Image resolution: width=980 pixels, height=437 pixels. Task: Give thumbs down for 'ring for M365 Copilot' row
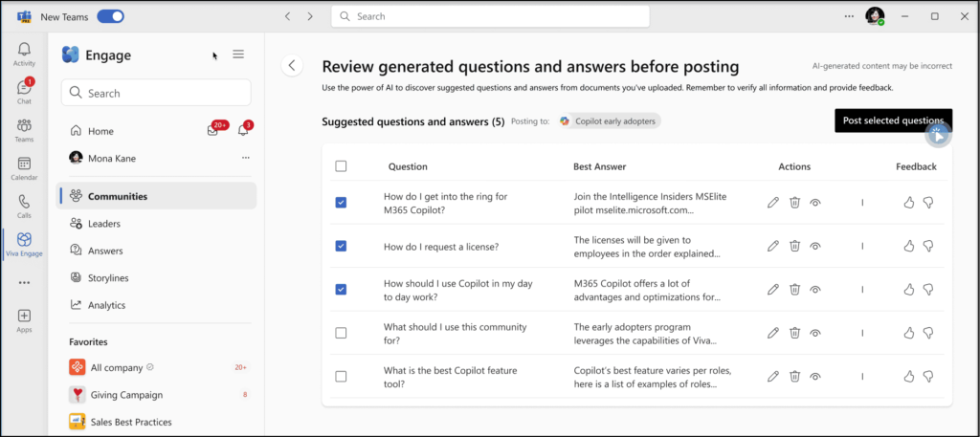click(x=928, y=203)
